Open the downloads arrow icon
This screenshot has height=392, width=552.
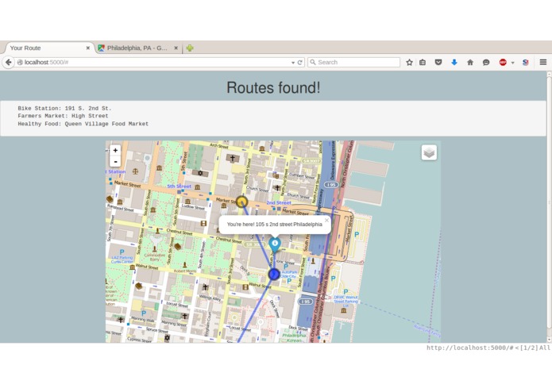click(454, 62)
